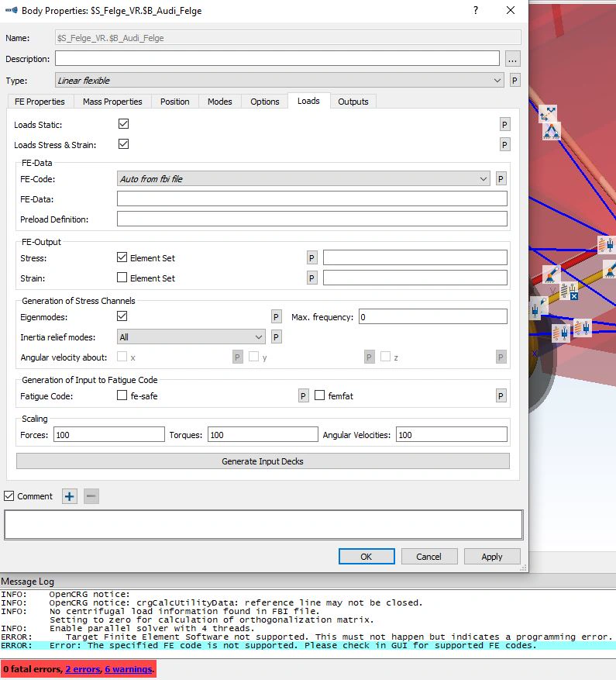Screen dimensions: 616x680
Task: Click the help question mark in title bar
Action: coord(476,10)
